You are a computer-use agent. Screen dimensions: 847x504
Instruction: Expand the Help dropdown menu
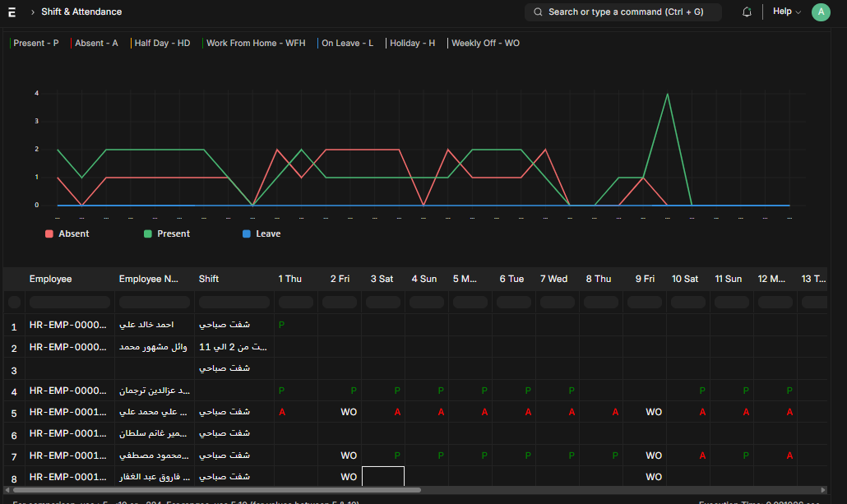click(787, 12)
